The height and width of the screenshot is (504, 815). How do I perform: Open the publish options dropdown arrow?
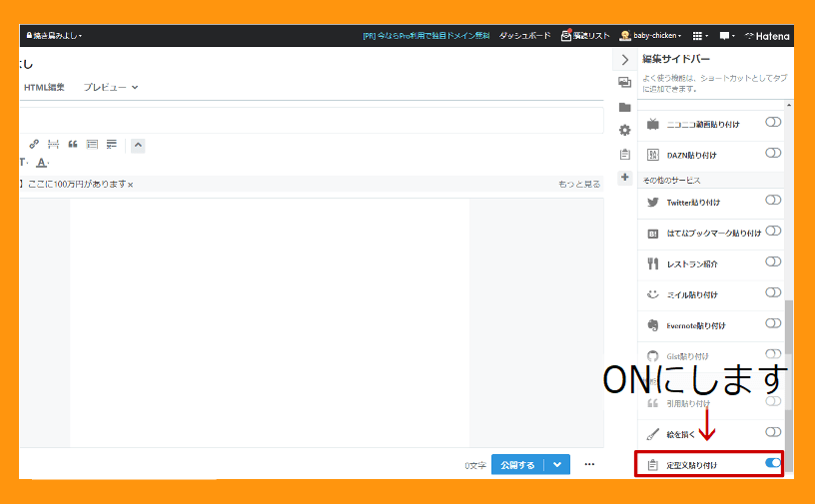pyautogui.click(x=557, y=464)
